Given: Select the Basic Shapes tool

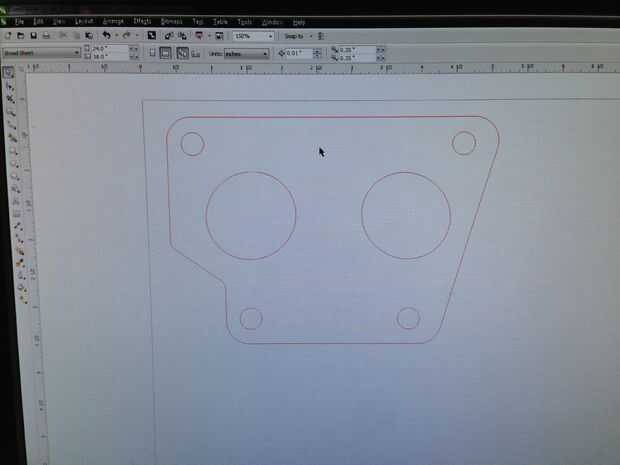Looking at the screenshot, I should coord(16,189).
